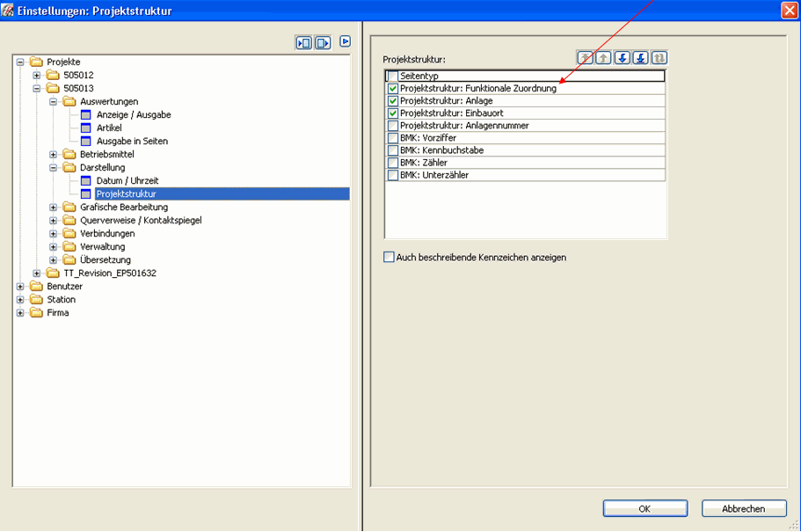Click the Verwaltung folder icon

pos(69,247)
